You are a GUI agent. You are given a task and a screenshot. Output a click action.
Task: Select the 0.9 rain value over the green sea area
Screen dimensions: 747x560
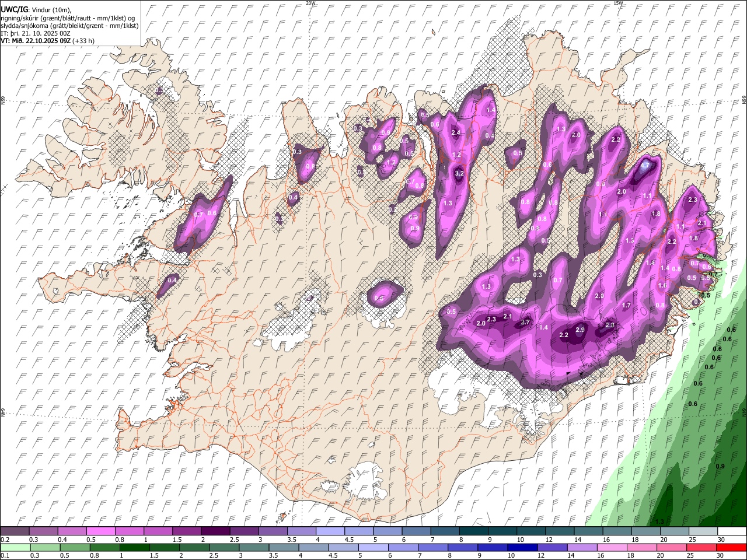click(720, 466)
